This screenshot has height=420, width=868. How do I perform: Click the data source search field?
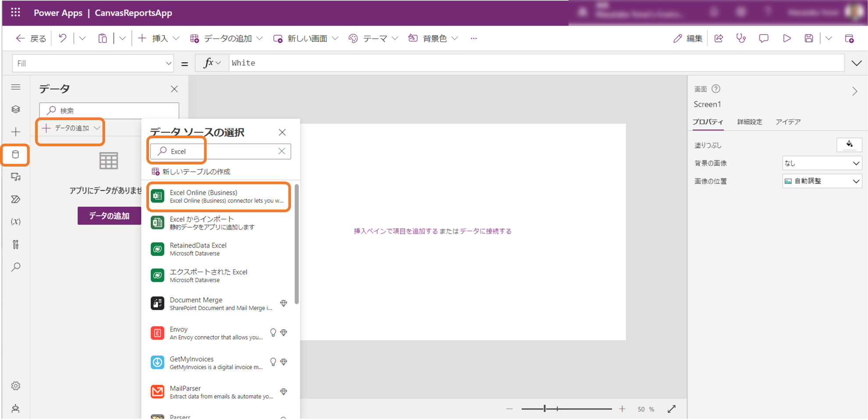(221, 151)
